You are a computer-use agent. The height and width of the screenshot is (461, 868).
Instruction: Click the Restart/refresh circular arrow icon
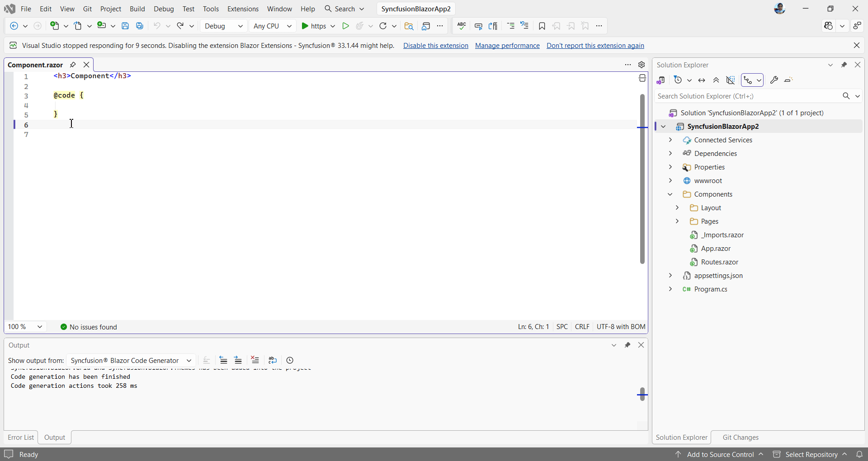pyautogui.click(x=383, y=26)
